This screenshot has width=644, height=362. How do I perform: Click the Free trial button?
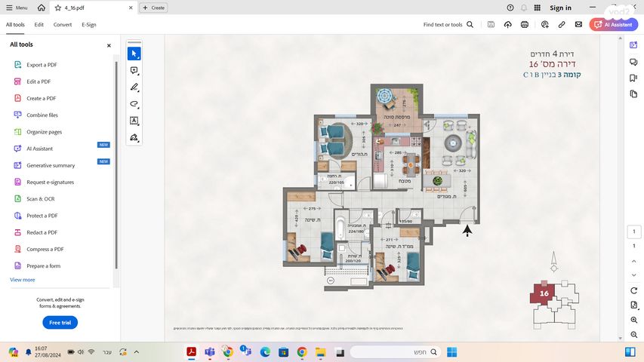[60, 322]
